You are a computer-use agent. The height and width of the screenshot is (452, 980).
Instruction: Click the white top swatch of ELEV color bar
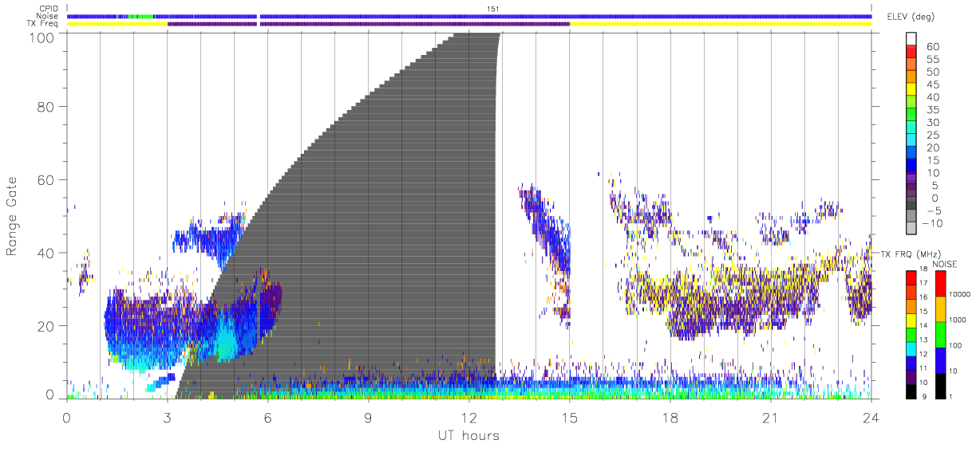coord(911,39)
